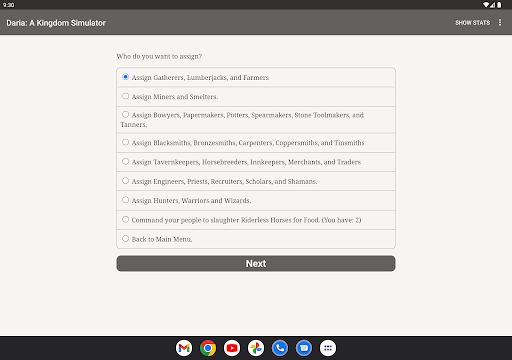Select Assign Gatherers, Lumberjacks, and Farmers
Image resolution: width=512 pixels, height=360 pixels.
click(x=256, y=77)
